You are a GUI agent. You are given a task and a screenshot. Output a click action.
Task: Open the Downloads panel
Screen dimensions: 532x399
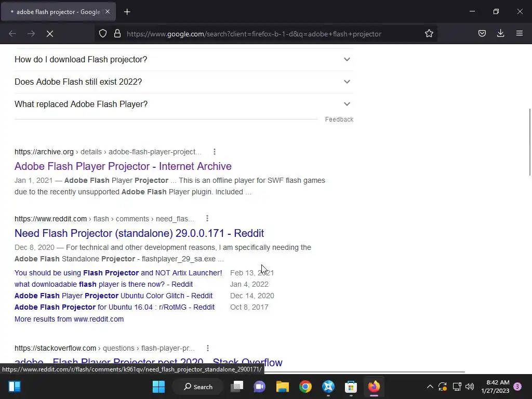(x=500, y=34)
